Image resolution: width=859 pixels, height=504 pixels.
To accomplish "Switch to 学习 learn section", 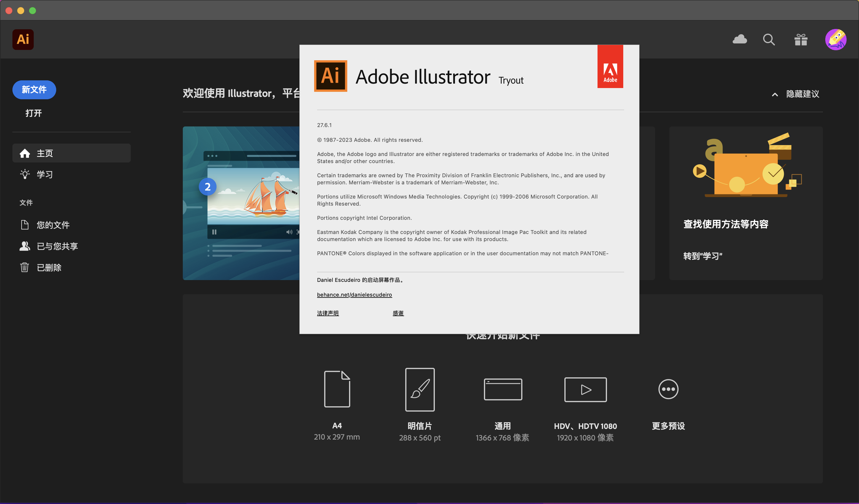I will point(44,174).
